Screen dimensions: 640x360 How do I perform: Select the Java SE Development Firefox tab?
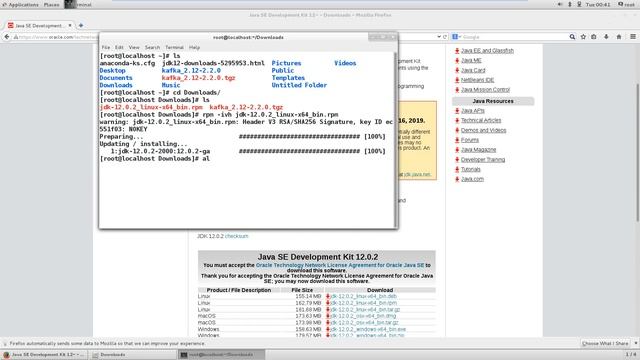[x=40, y=25]
